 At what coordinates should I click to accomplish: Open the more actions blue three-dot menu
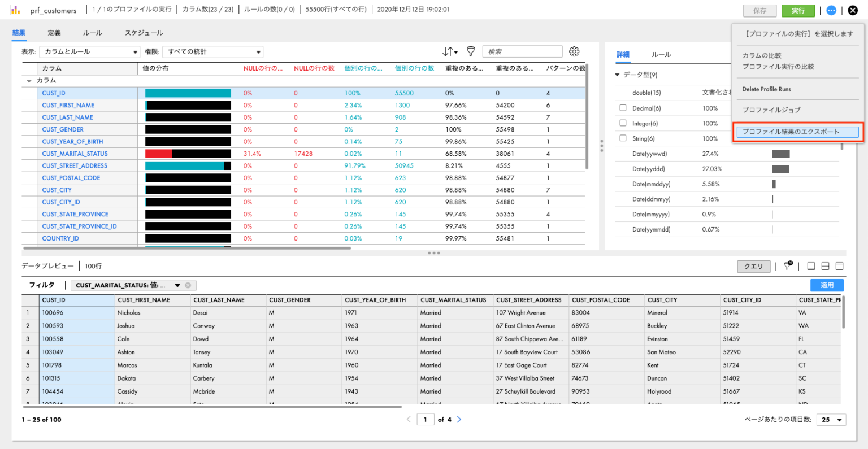click(x=831, y=10)
